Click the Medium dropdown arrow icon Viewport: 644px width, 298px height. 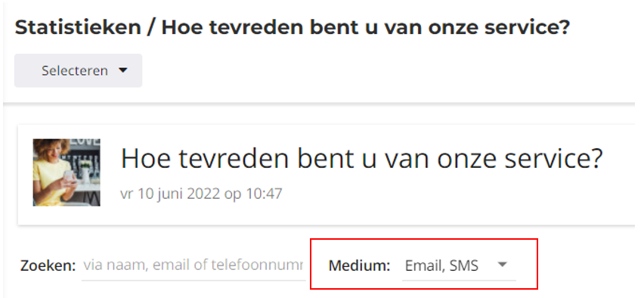coord(502,265)
